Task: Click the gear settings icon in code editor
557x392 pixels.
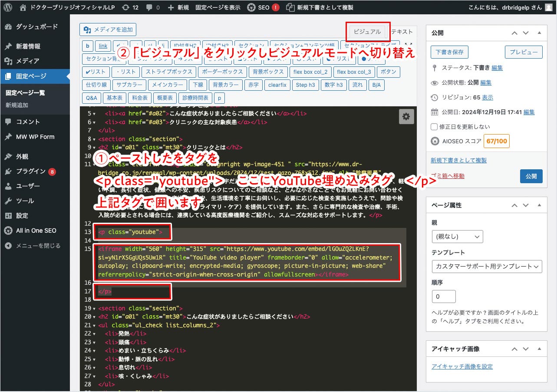Action: (406, 116)
